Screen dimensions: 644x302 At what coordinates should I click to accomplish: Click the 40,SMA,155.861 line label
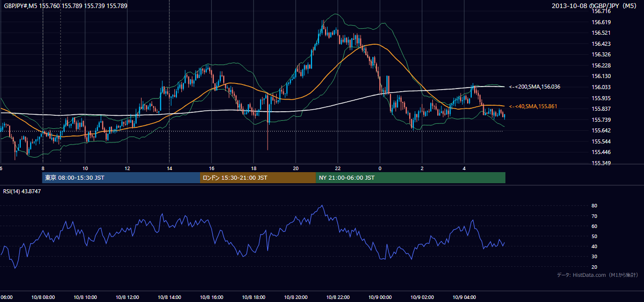pyautogui.click(x=533, y=107)
